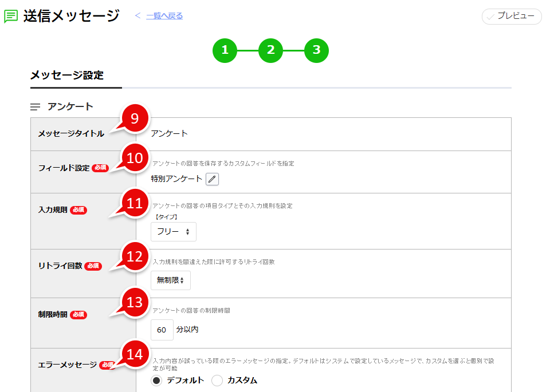Click the red callout marker number 12
This screenshot has height=392, width=550.
[x=134, y=256]
